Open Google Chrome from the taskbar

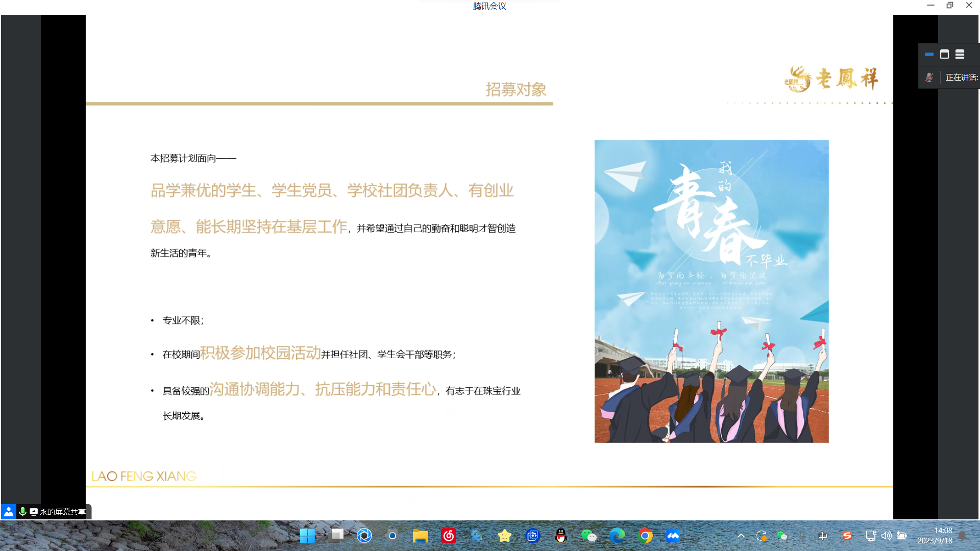645,536
